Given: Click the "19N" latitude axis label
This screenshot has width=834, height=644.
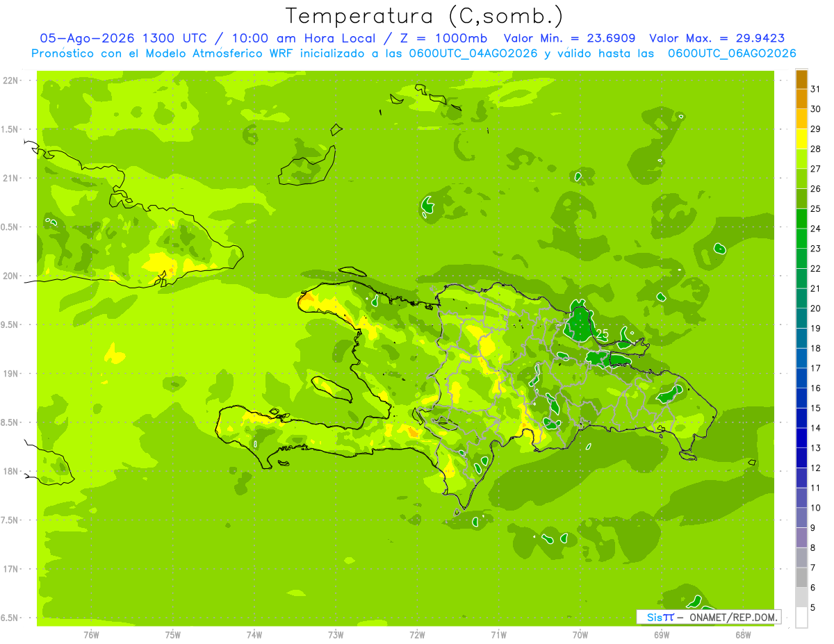Looking at the screenshot, I should pos(12,373).
